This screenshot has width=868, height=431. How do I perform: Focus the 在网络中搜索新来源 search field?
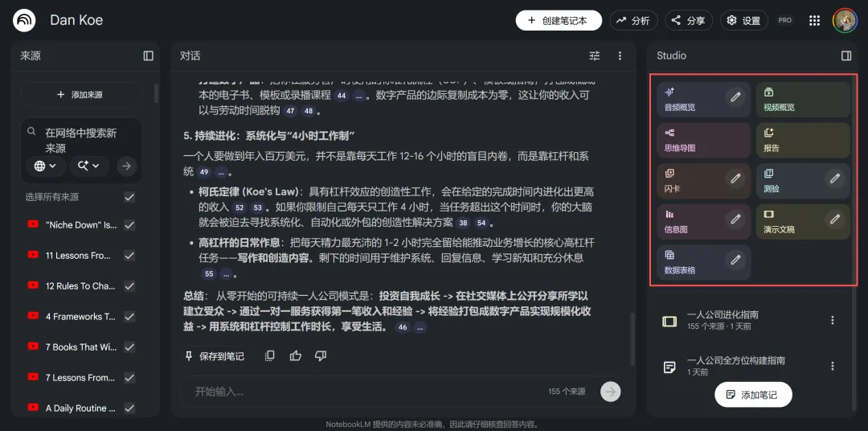[x=81, y=141]
